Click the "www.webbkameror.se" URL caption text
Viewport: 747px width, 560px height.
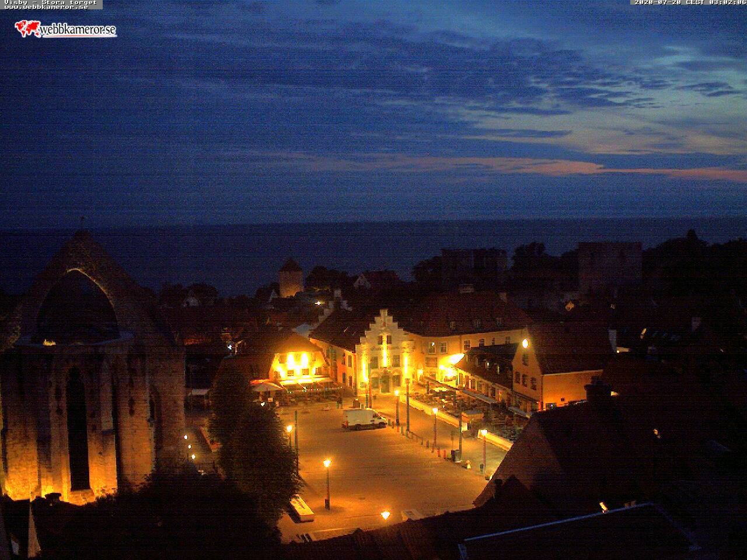pyautogui.click(x=46, y=7)
